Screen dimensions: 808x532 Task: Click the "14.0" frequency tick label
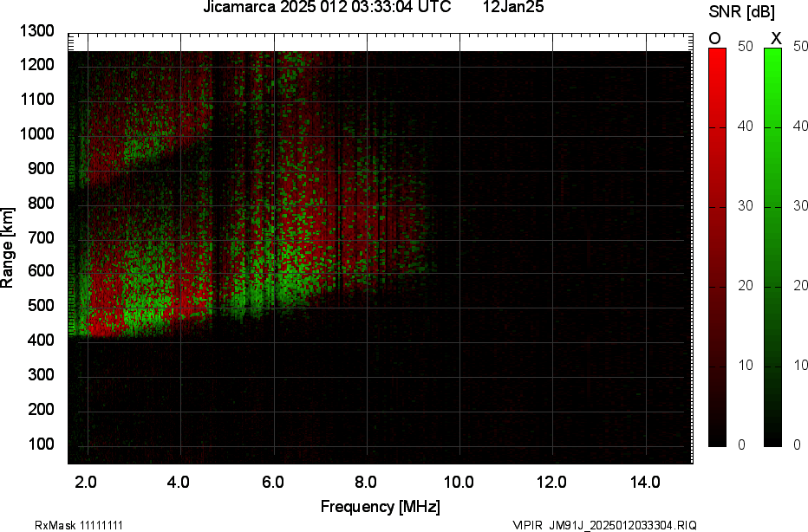click(x=645, y=482)
